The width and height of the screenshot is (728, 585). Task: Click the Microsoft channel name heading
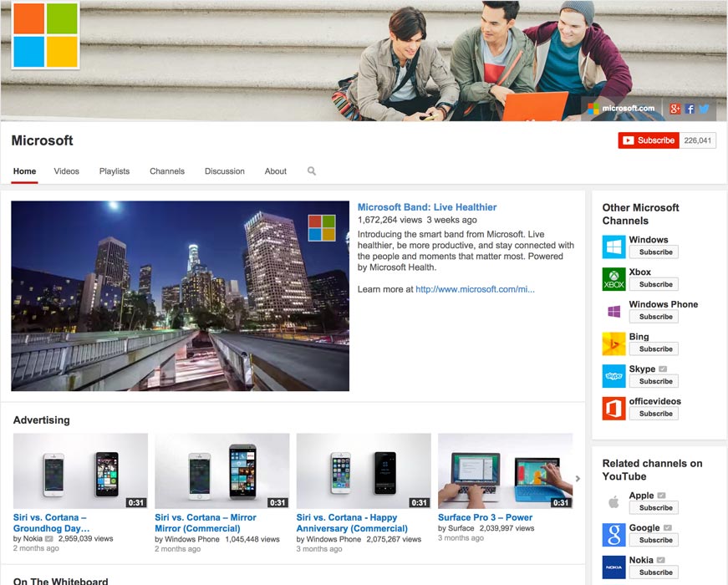pos(43,140)
